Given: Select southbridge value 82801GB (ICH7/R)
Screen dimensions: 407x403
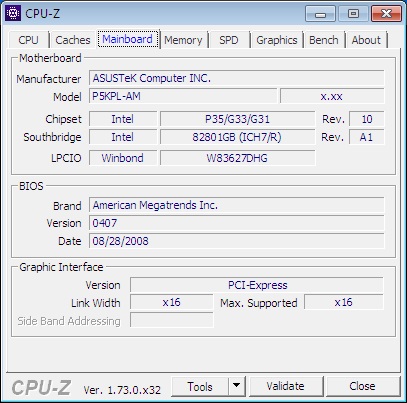Looking at the screenshot, I should tap(237, 137).
